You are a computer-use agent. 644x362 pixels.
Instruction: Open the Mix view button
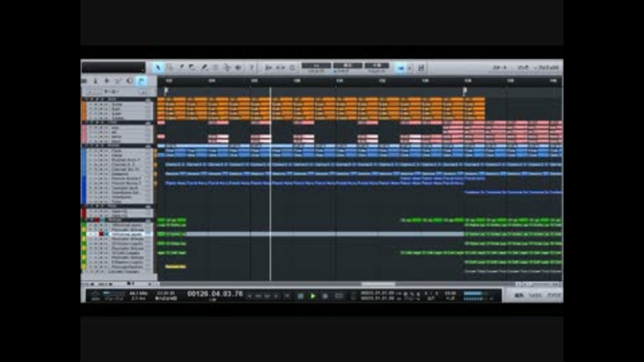pos(535,295)
